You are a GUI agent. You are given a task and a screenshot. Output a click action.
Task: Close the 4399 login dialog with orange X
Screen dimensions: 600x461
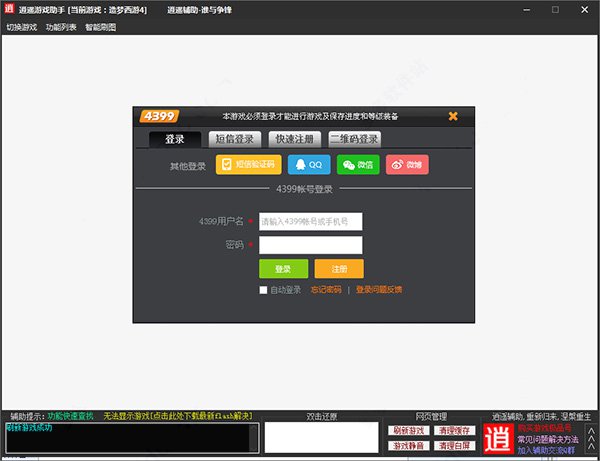453,116
